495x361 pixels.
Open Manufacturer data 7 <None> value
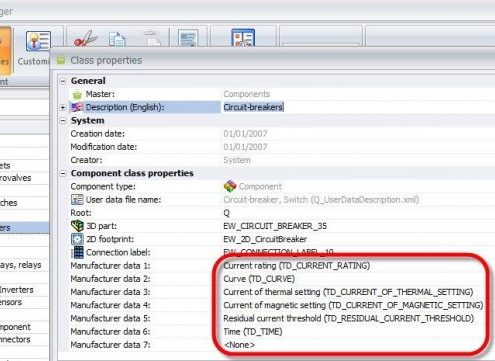pyautogui.click(x=240, y=345)
